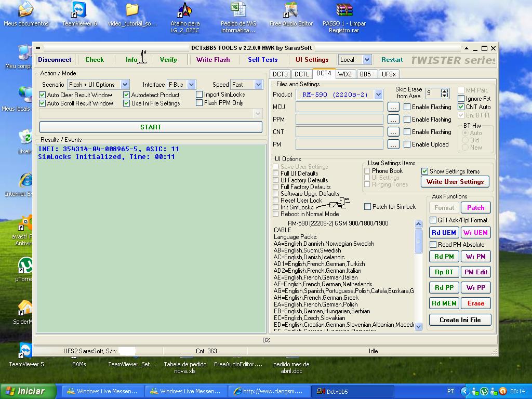Browse for the MCU file

point(393,107)
